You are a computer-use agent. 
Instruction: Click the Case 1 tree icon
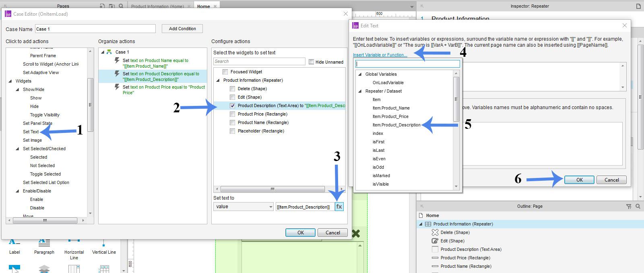coord(109,52)
